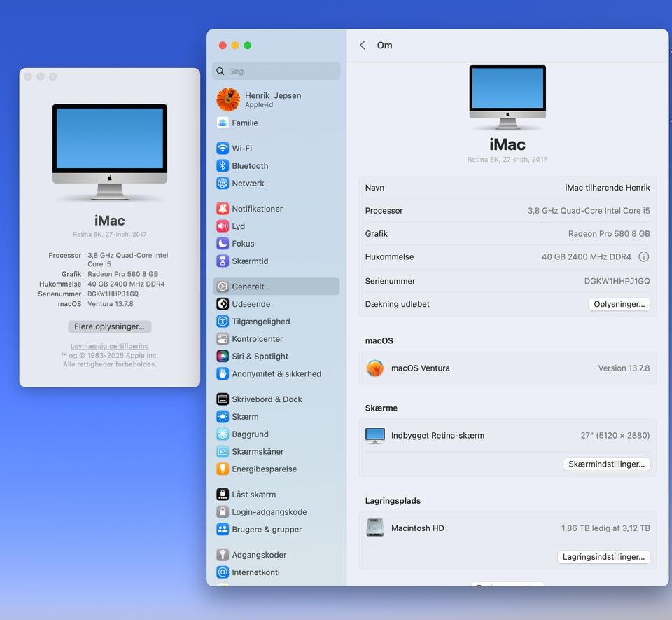Click the Henrik Jepsen avatar flower picture
Image resolution: width=672 pixels, height=620 pixels.
tap(228, 99)
